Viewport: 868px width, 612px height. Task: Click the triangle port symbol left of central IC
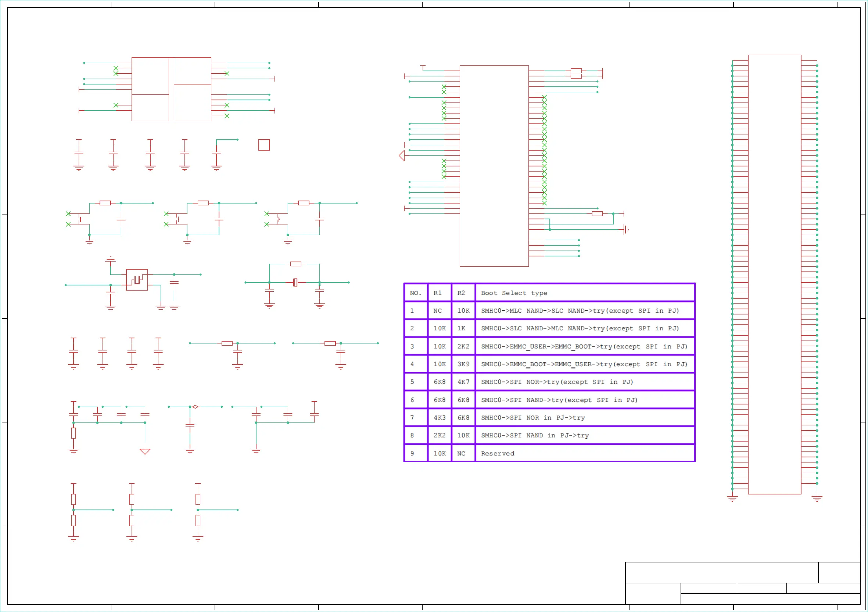402,155
